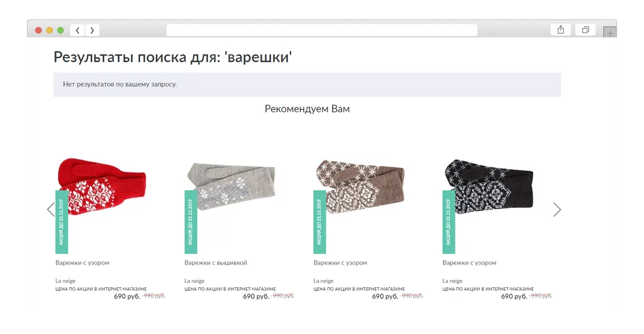Click the 690 руб. price of black mittens
644x334 pixels.
pyautogui.click(x=514, y=296)
